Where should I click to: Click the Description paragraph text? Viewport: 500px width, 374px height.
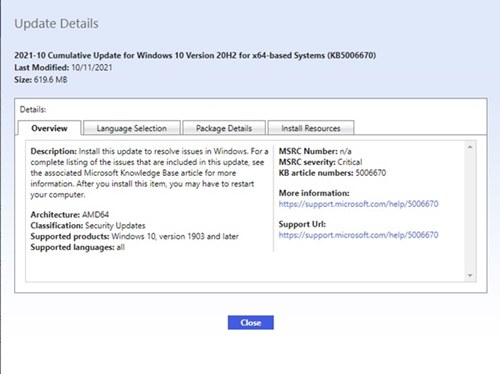click(149, 173)
